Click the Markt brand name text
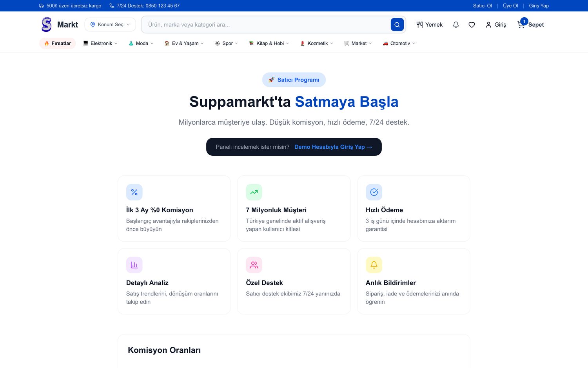 tap(67, 25)
